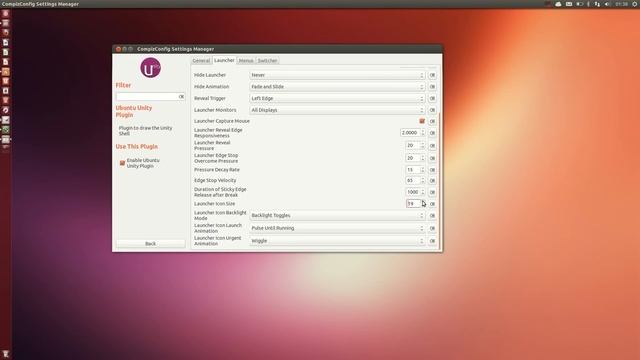The height and width of the screenshot is (360, 640).
Task: Reset Duration of Sticky Edge Release to default
Action: pyautogui.click(x=432, y=192)
